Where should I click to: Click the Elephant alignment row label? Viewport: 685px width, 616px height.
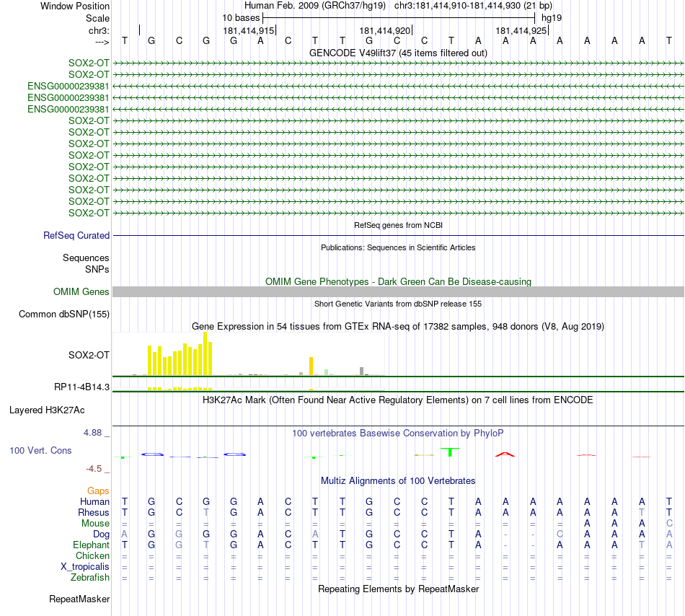[x=91, y=545]
